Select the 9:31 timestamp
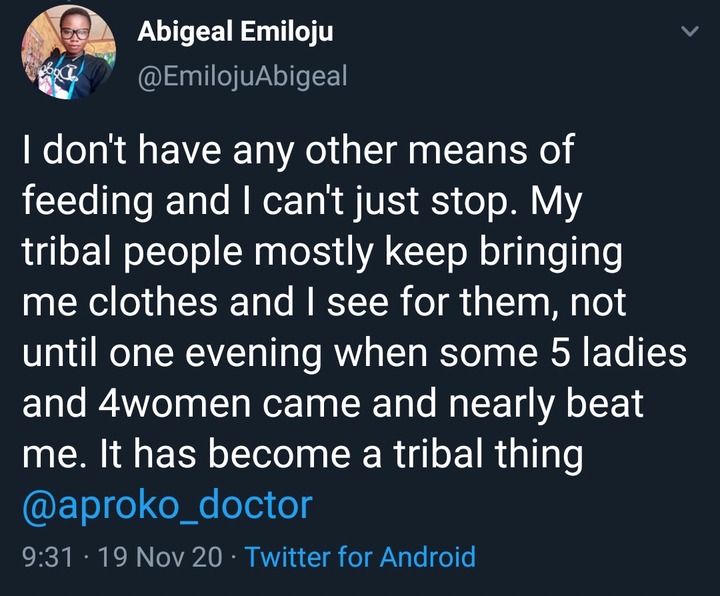Image resolution: width=720 pixels, height=596 pixels. (48, 557)
